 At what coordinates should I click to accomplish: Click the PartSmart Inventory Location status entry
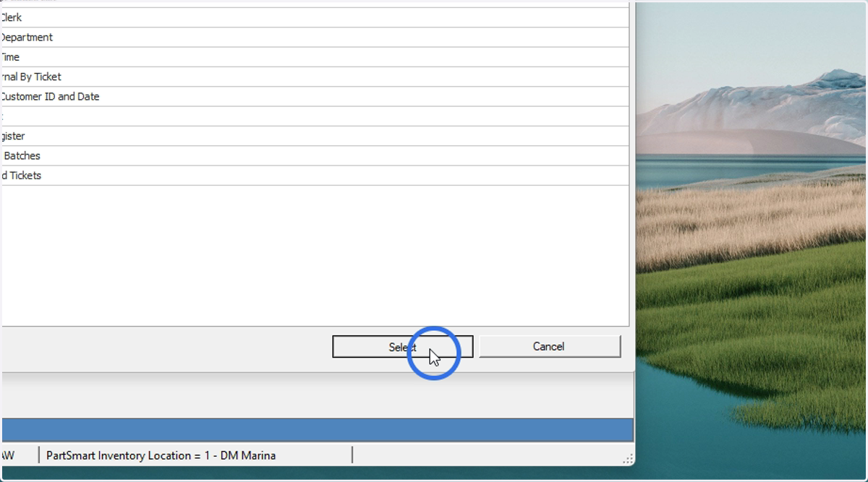point(195,455)
